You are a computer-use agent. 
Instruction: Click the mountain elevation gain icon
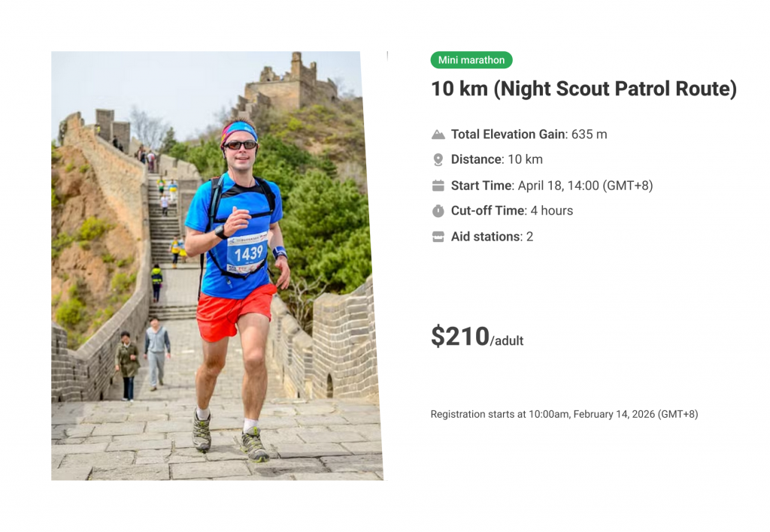click(x=438, y=135)
